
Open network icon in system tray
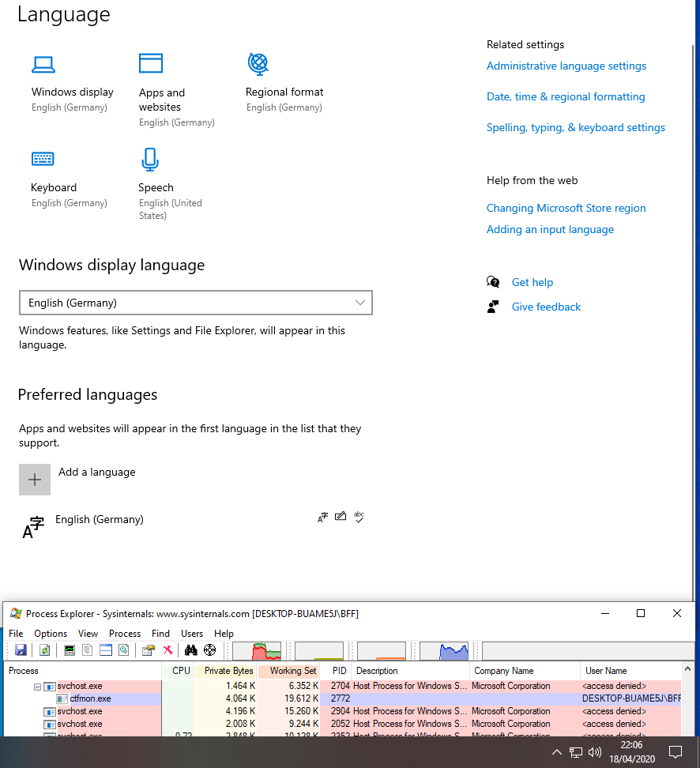(x=576, y=752)
